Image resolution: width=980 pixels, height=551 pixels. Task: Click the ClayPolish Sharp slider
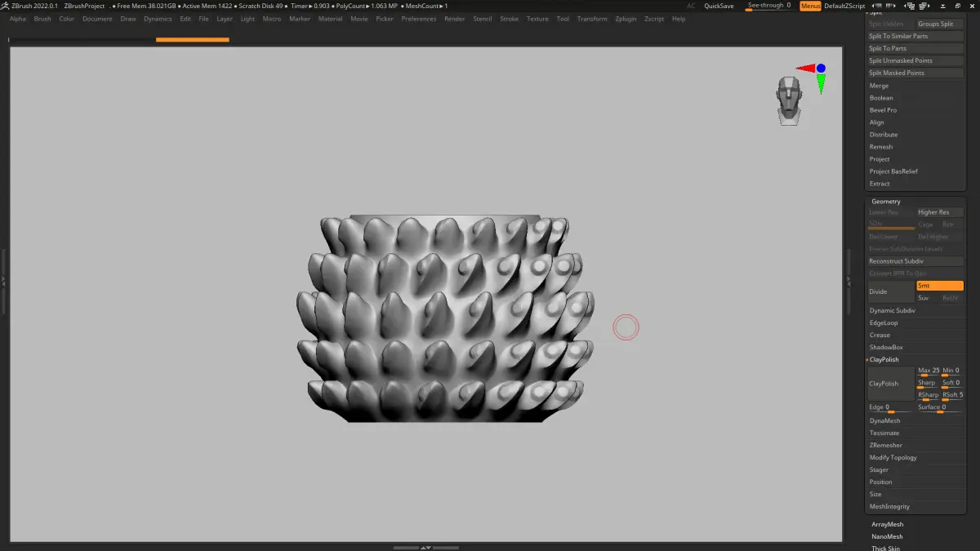click(928, 384)
